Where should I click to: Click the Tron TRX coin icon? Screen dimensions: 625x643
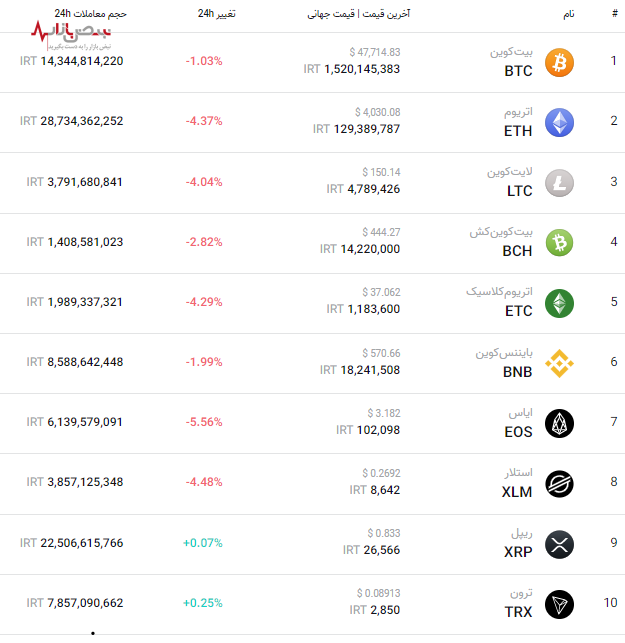[560, 604]
